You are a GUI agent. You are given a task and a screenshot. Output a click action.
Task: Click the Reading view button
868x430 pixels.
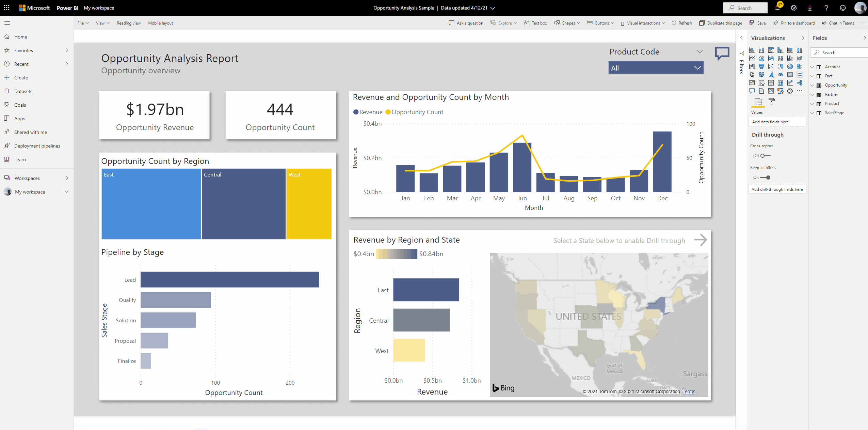129,23
